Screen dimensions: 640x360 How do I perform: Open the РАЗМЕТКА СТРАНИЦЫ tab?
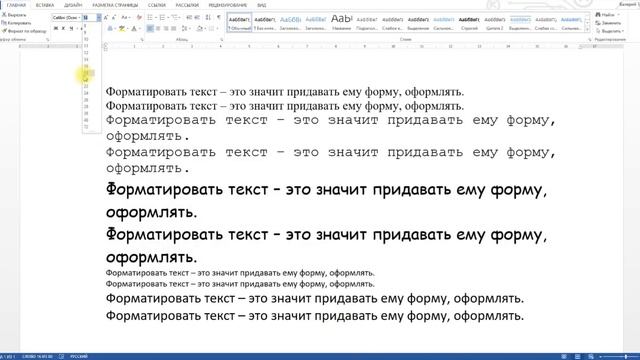(x=115, y=5)
